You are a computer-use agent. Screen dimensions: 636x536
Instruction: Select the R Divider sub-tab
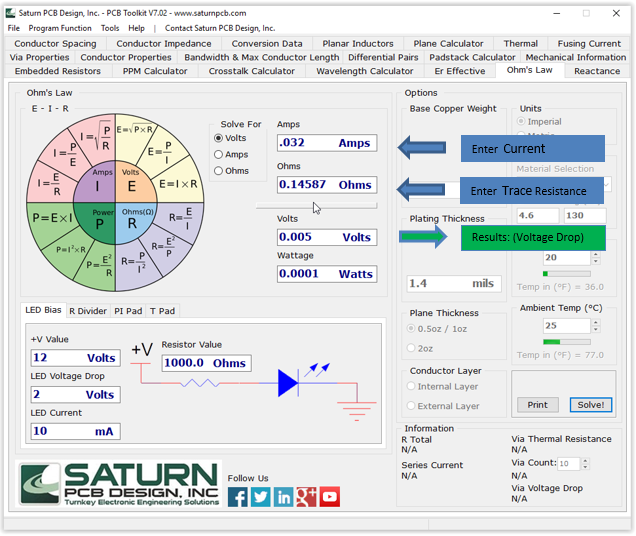pos(88,311)
